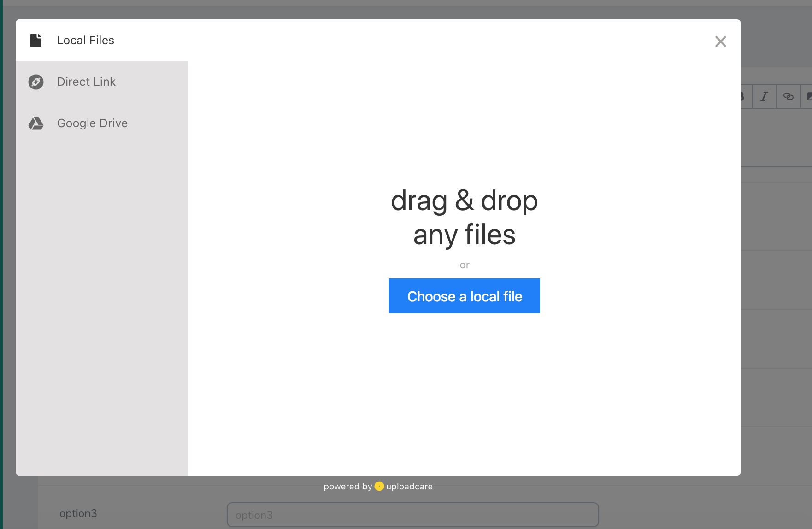
Task: Click the option3 field label
Action: coord(78,513)
